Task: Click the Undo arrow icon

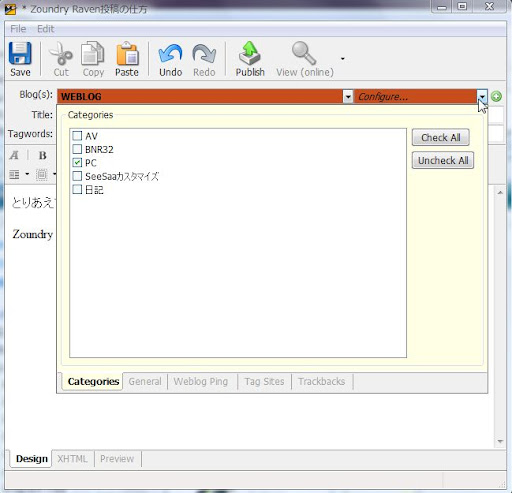Action: pos(170,53)
